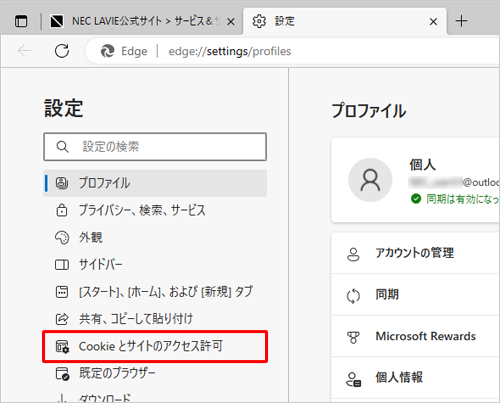Click the 設定の検索 search box
This screenshot has height=403, width=500.
click(155, 147)
